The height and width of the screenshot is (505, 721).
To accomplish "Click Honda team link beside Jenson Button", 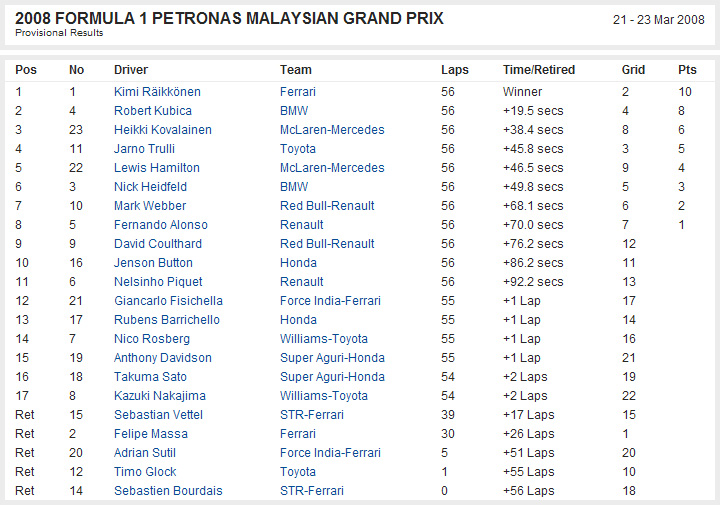I will (298, 263).
